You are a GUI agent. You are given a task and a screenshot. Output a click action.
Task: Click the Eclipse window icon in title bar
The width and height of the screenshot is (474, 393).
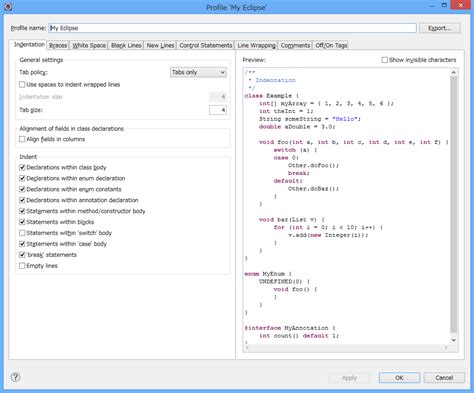tap(8, 6)
